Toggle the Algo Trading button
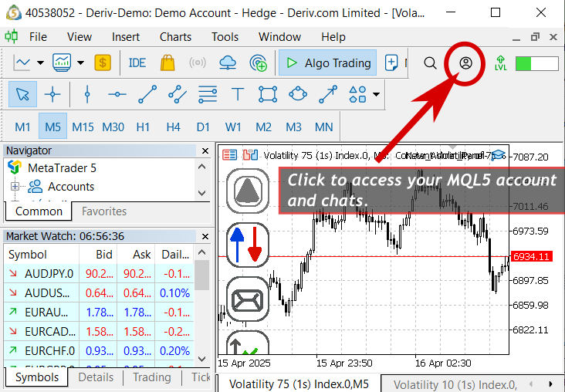 click(328, 63)
